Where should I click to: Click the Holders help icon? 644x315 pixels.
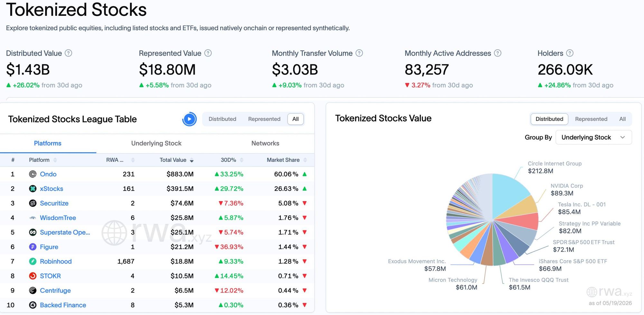click(570, 53)
